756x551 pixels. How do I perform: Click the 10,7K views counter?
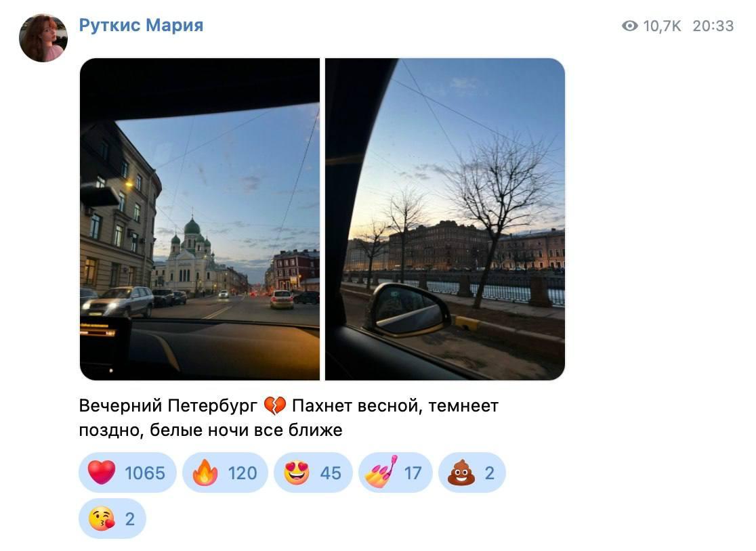(x=662, y=26)
